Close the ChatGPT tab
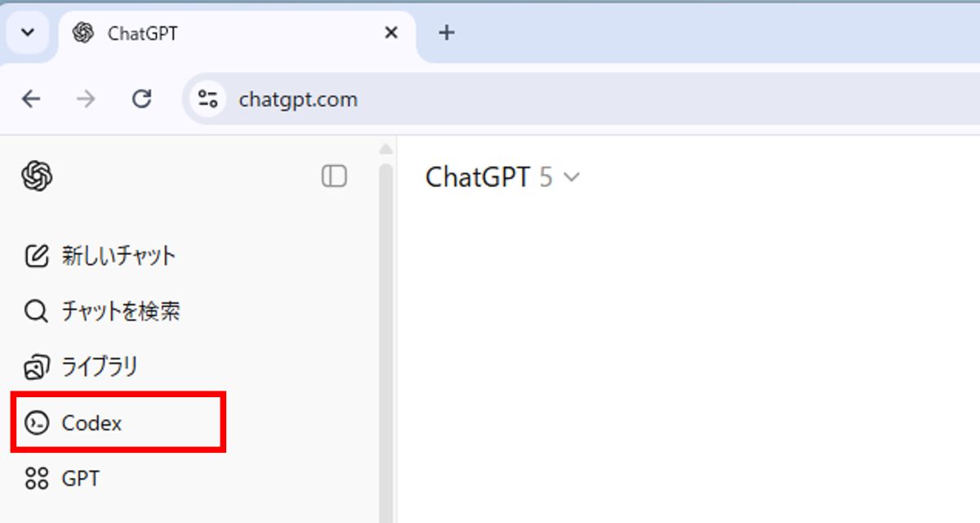This screenshot has width=980, height=523. pos(391,33)
